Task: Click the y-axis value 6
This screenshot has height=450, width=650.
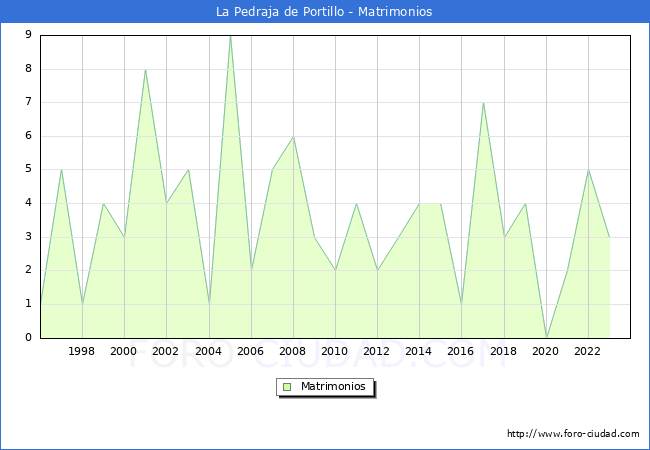Action: [28, 135]
